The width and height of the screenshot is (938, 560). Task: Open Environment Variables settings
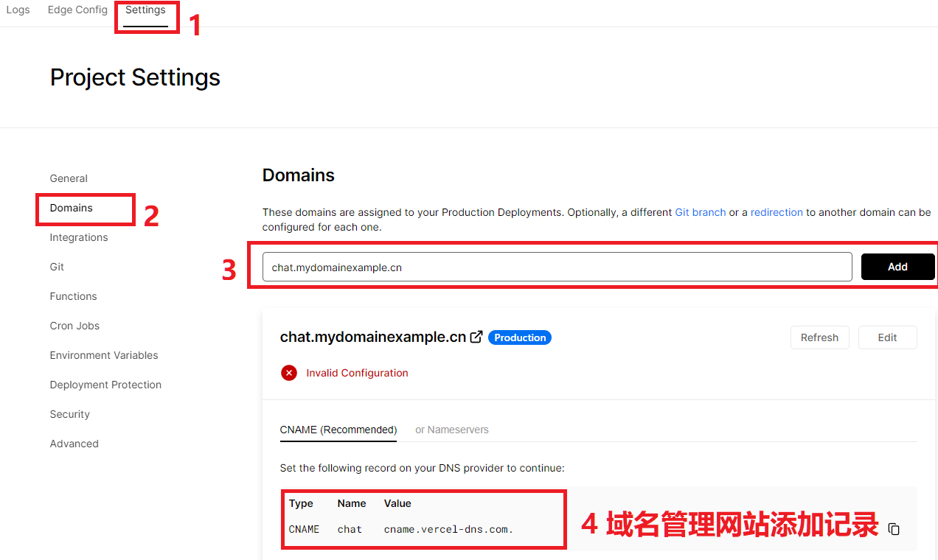pos(104,355)
